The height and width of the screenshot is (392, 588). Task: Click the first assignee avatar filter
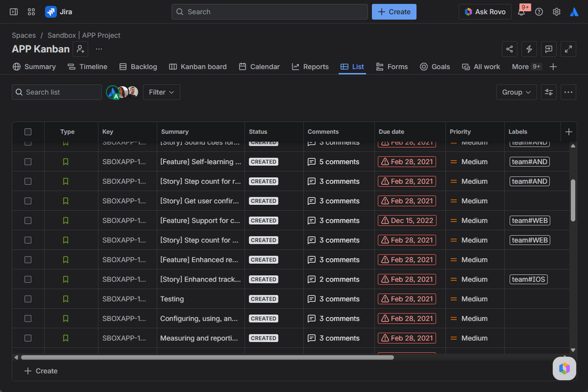coord(112,92)
